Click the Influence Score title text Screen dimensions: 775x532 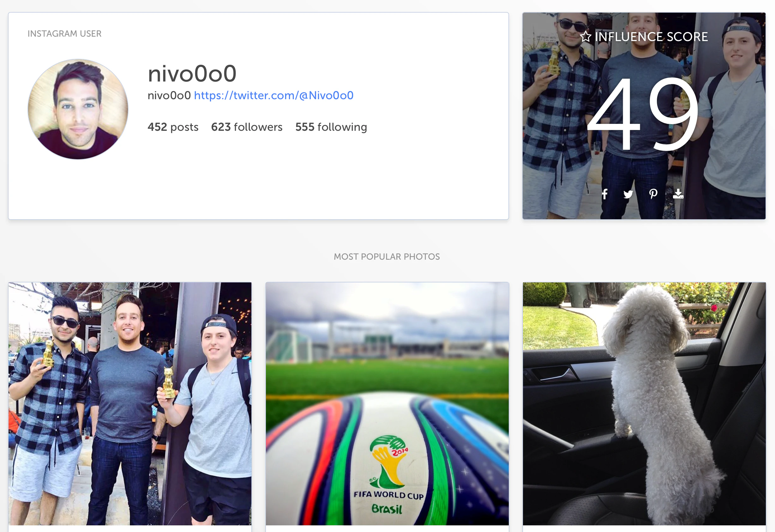(651, 37)
